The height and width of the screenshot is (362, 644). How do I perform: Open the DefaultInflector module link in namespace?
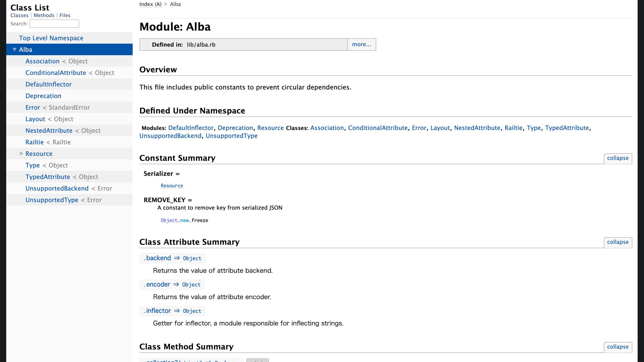(x=191, y=128)
